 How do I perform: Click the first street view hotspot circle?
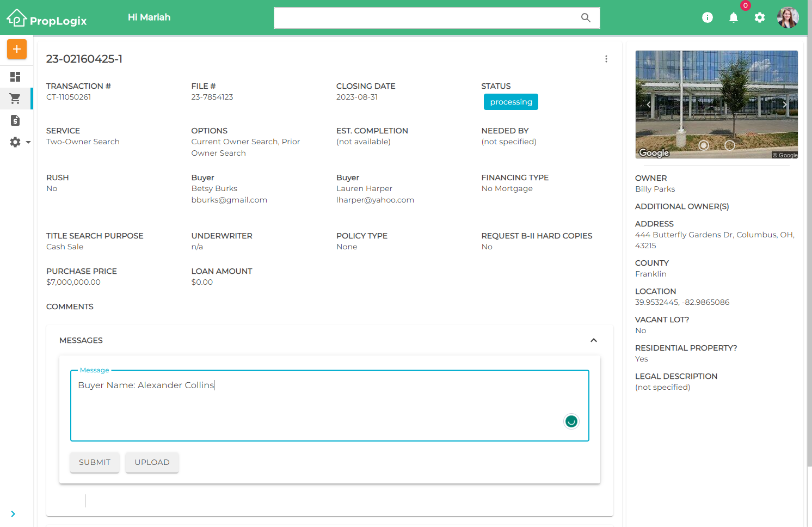click(704, 145)
